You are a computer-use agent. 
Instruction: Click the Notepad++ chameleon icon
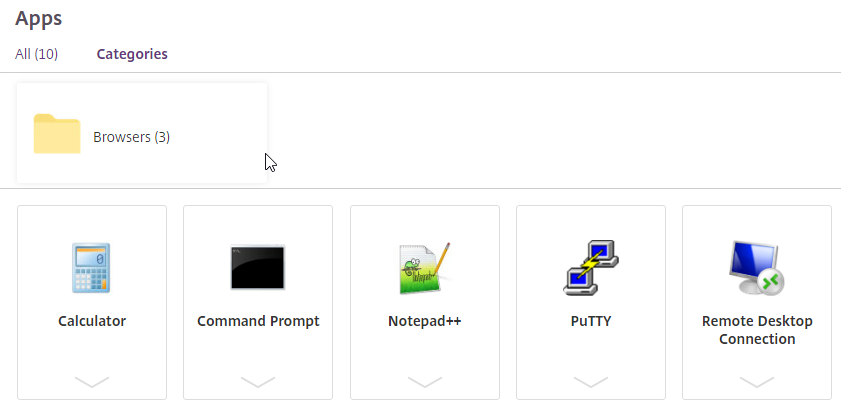coord(425,268)
